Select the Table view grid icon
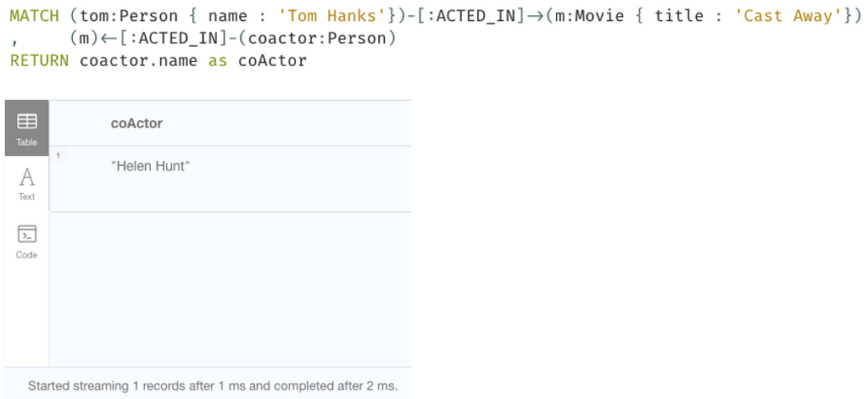Image resolution: width=868 pixels, height=399 pixels. 26,121
